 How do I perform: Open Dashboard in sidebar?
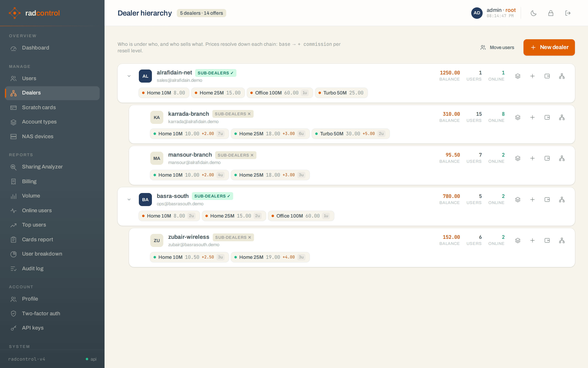tap(52, 48)
